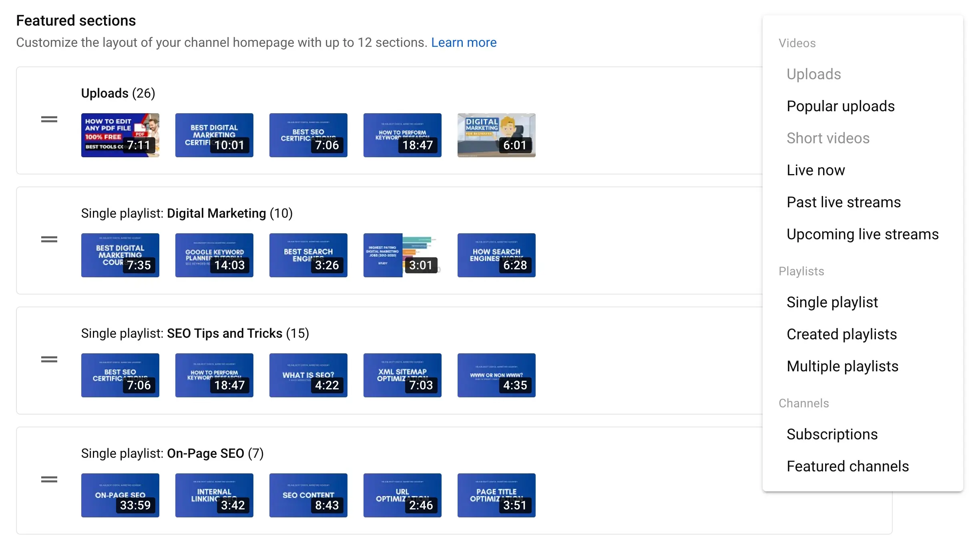Select Created playlists option
This screenshot has width=980, height=545.
coord(841,334)
